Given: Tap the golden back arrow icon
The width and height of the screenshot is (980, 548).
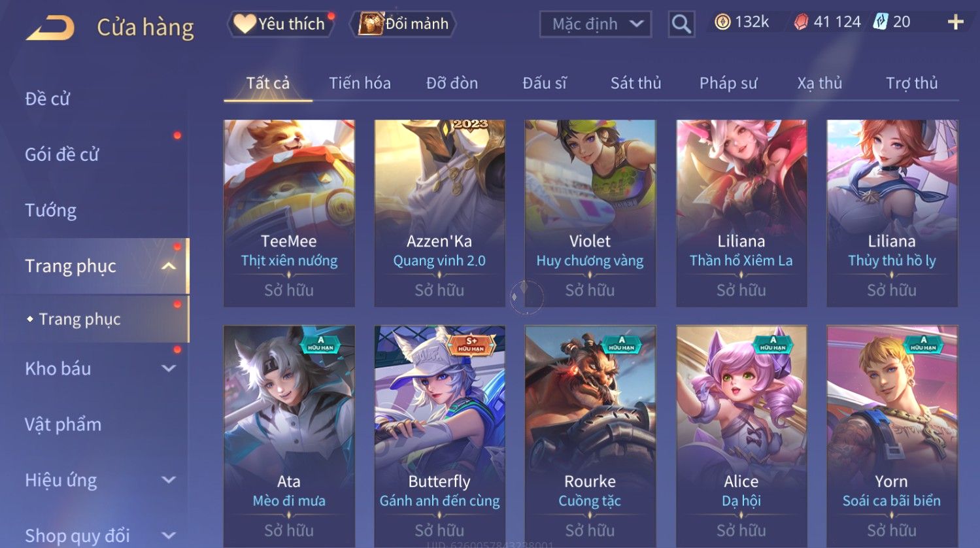Looking at the screenshot, I should 50,27.
